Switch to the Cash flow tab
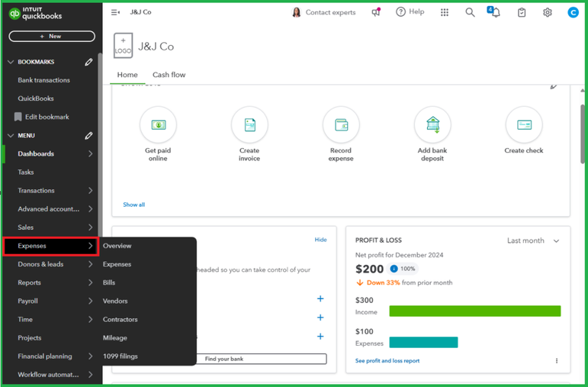 tap(169, 75)
